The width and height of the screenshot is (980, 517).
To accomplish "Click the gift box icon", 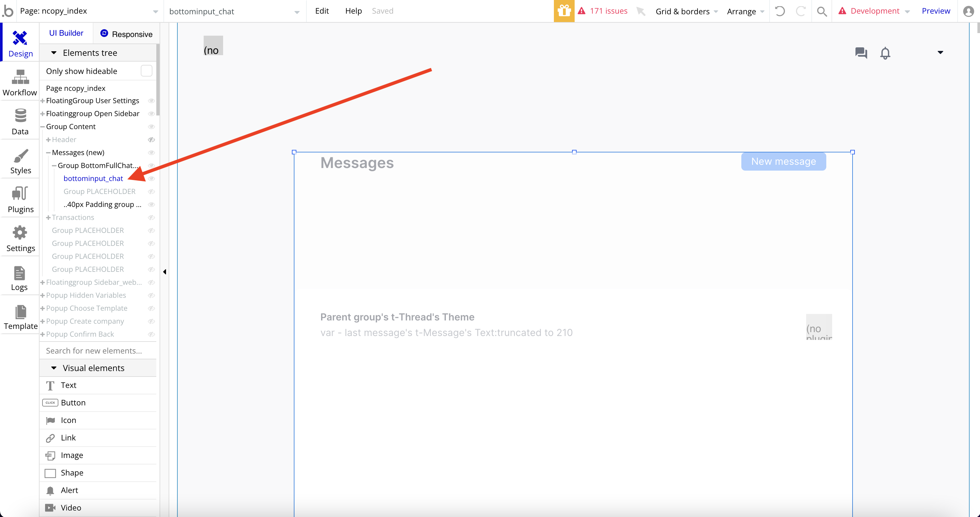I will (564, 11).
